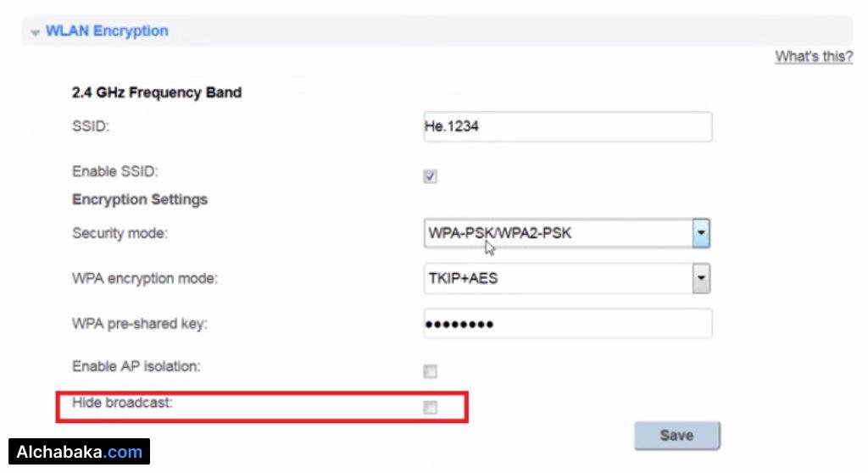
Task: Uncheck the Enable SSID checkbox
Action: pos(431,176)
